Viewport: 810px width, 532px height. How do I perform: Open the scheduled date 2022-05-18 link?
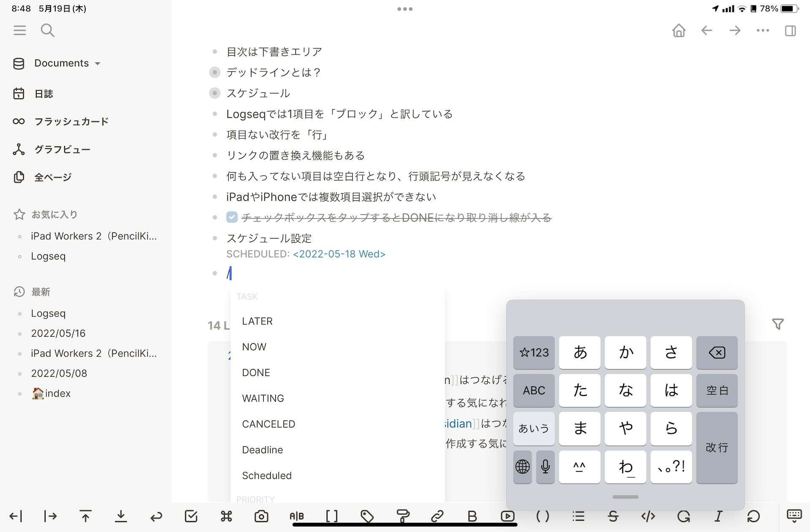click(x=339, y=254)
